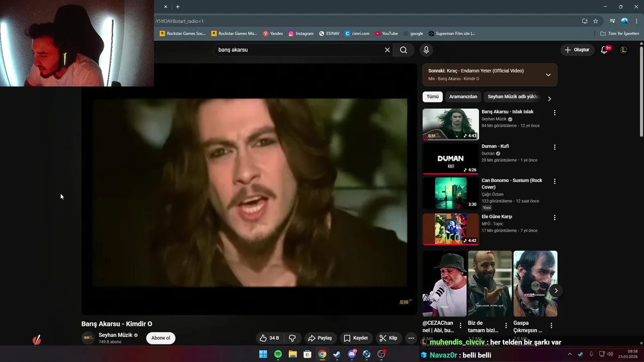Open the YouTube bookmark
This screenshot has width=644, height=362.
386,34
